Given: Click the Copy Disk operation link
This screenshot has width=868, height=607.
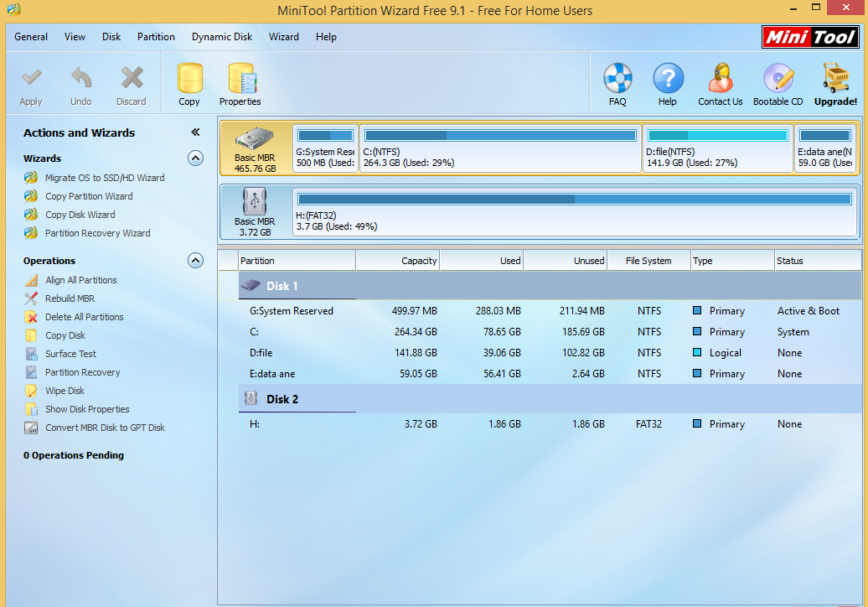Looking at the screenshot, I should (x=65, y=335).
